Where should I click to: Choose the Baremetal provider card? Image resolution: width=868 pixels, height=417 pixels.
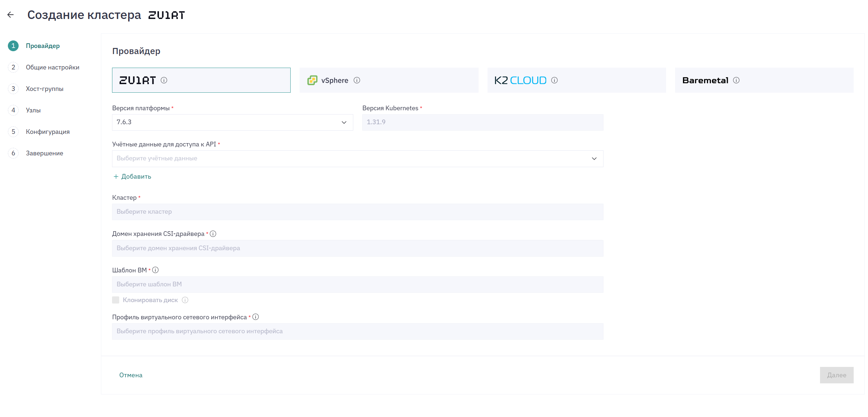tap(764, 80)
